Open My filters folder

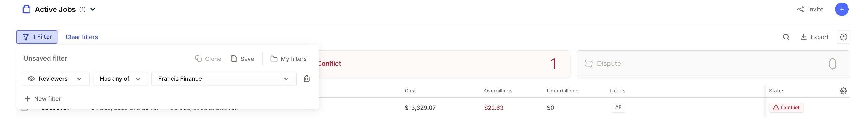click(288, 59)
